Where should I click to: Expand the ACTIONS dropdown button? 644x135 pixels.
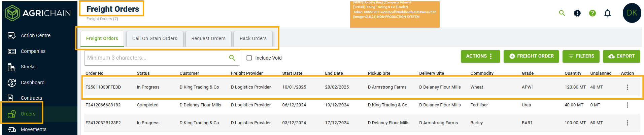tap(480, 56)
